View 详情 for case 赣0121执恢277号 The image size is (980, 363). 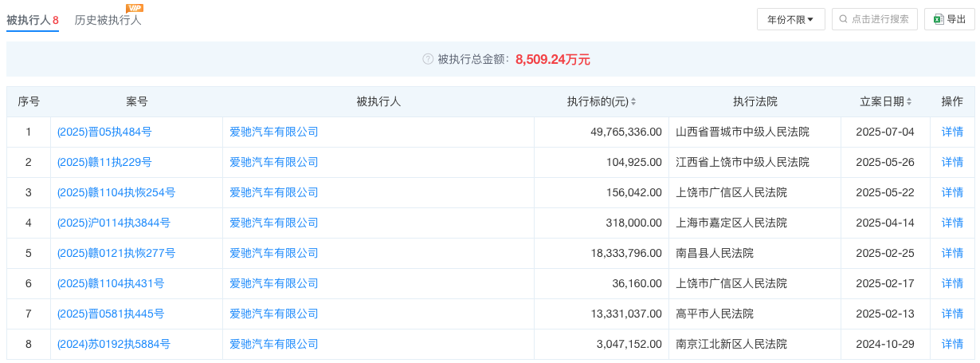[x=952, y=253]
